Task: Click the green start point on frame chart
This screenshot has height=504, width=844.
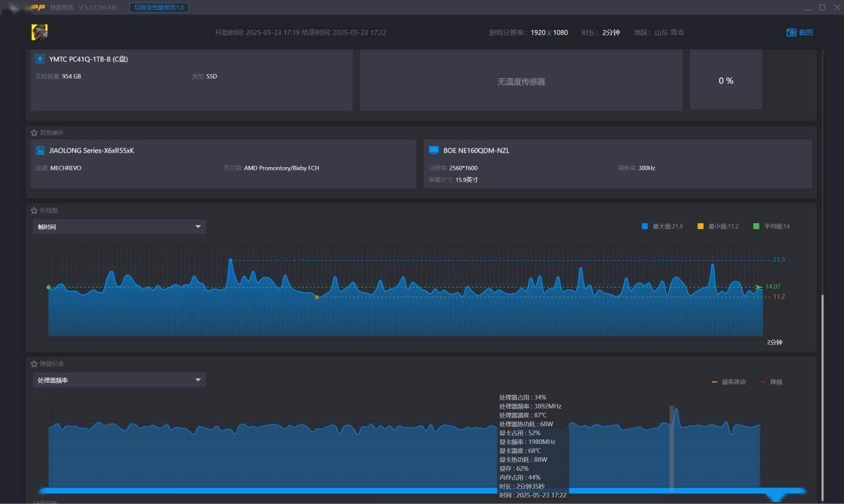Action: (x=49, y=287)
